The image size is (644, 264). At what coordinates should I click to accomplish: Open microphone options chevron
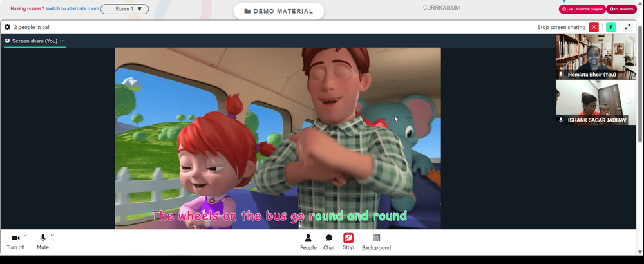pyautogui.click(x=52, y=236)
